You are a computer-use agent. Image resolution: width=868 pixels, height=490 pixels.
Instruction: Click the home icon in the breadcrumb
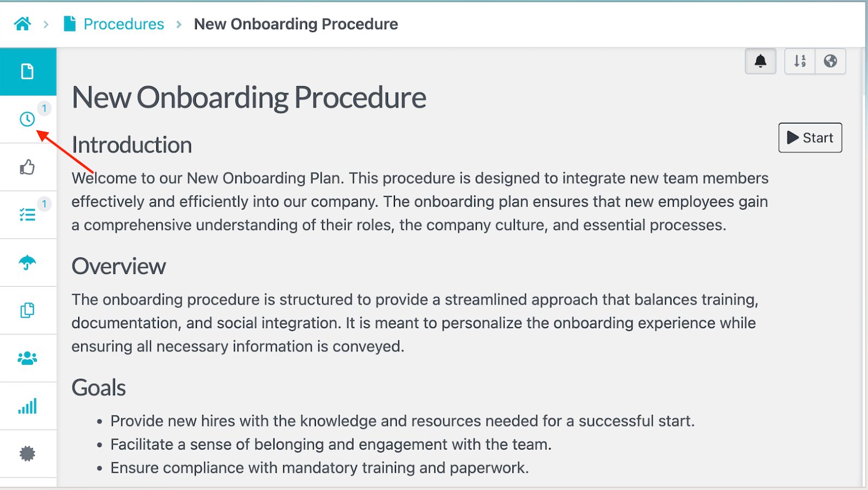(22, 23)
